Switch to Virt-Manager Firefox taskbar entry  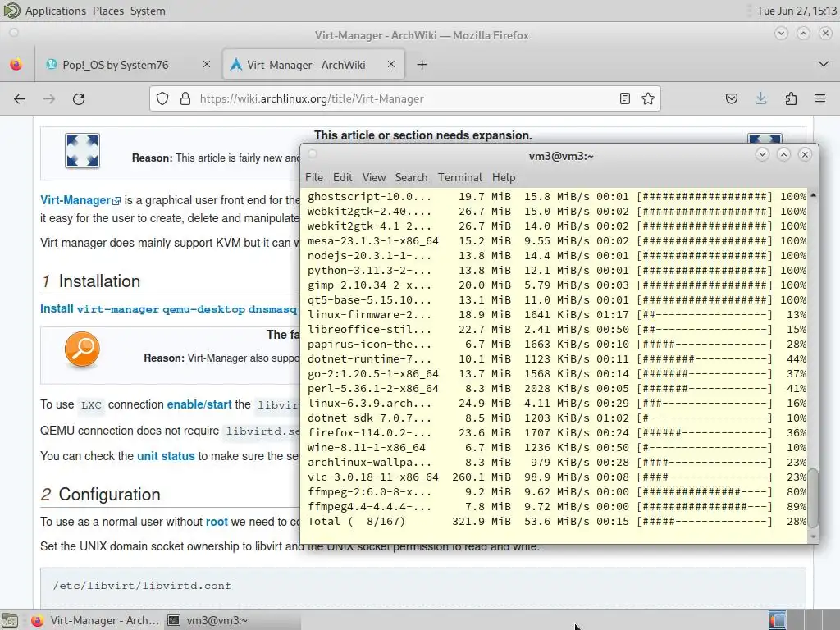tap(95, 620)
